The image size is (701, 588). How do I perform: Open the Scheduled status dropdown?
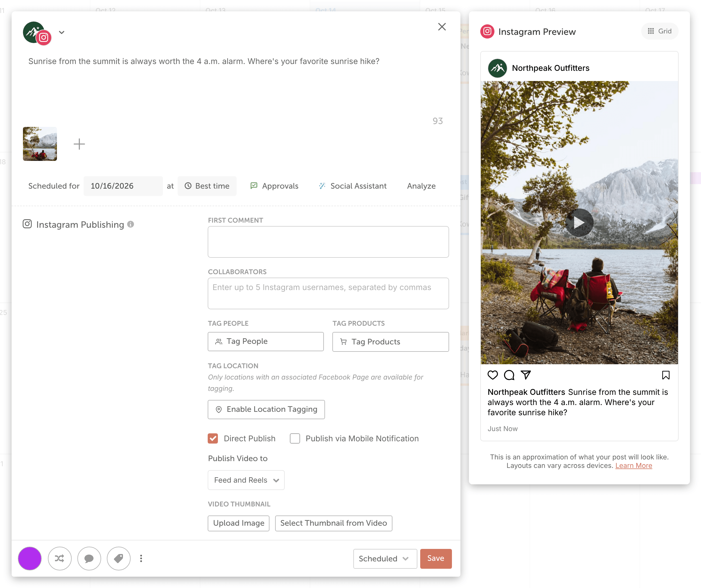385,559
